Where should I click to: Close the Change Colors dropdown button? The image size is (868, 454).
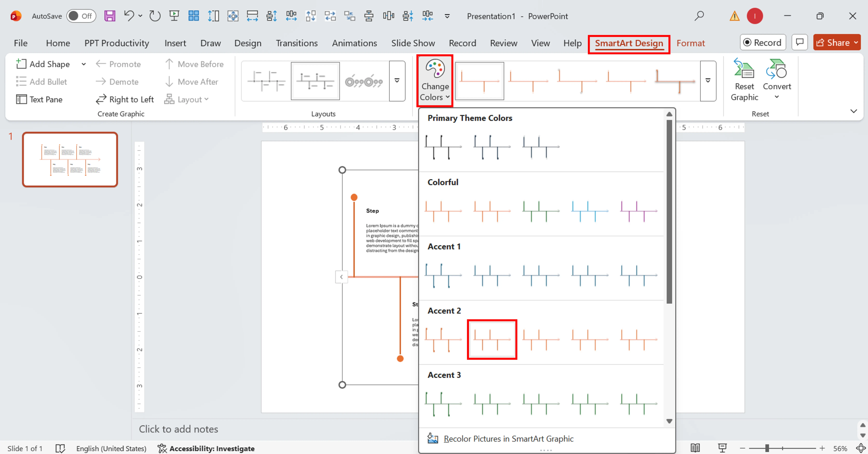click(x=435, y=81)
